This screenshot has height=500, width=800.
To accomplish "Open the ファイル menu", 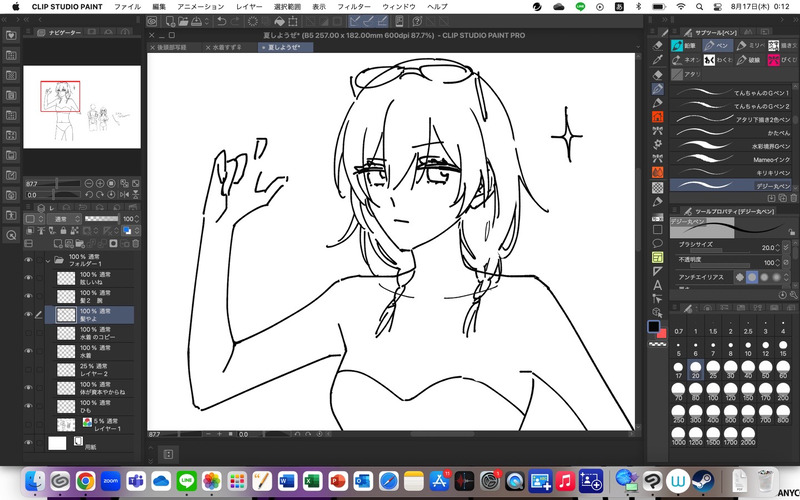I will point(127,7).
